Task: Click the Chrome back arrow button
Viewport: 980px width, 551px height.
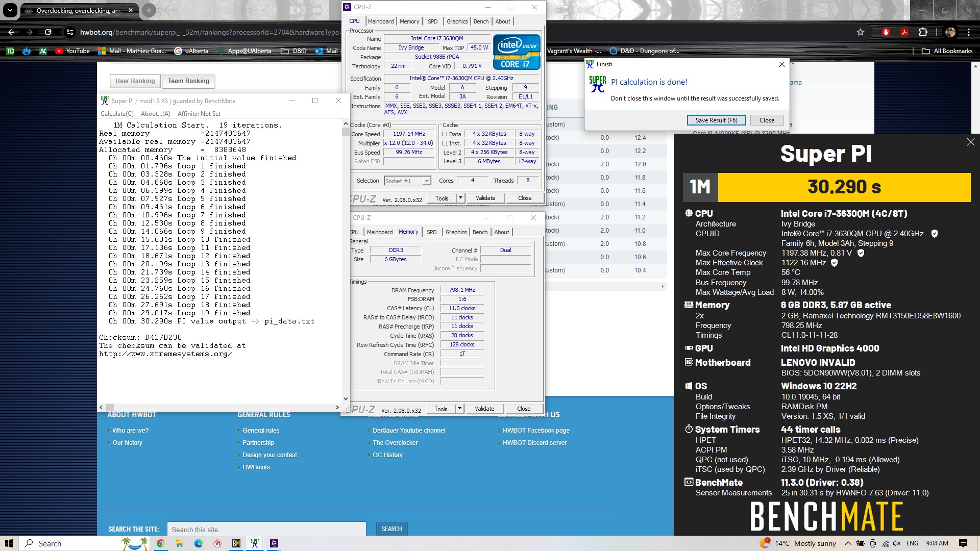Action: coord(11,32)
